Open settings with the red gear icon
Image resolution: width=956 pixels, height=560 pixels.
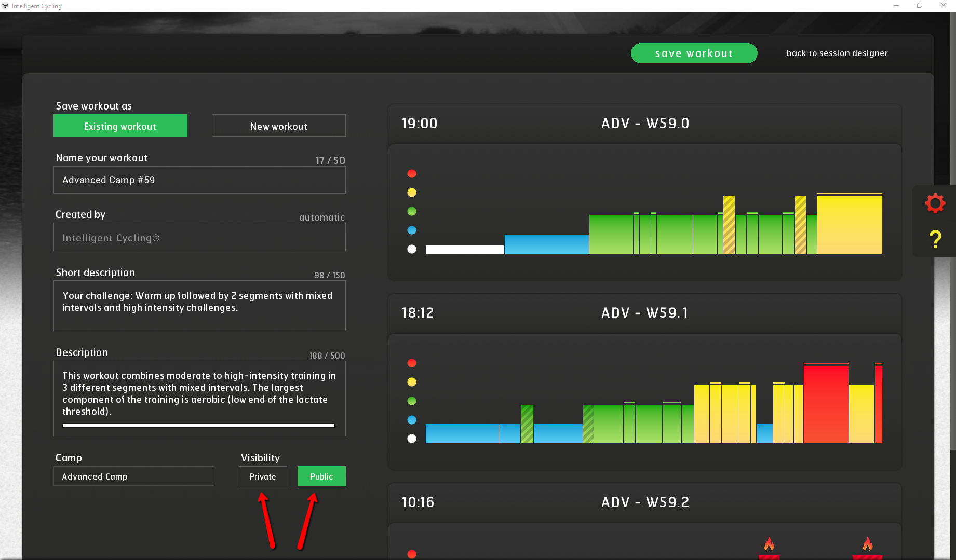(x=935, y=203)
